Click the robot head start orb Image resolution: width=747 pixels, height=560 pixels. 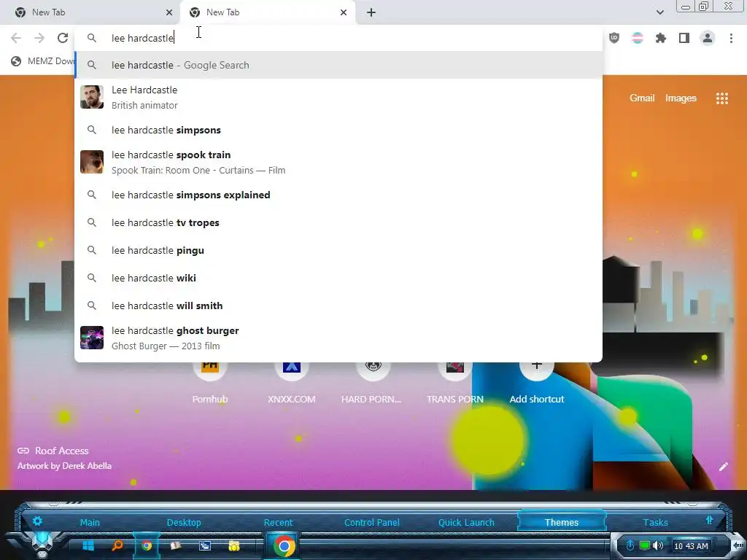(x=42, y=545)
